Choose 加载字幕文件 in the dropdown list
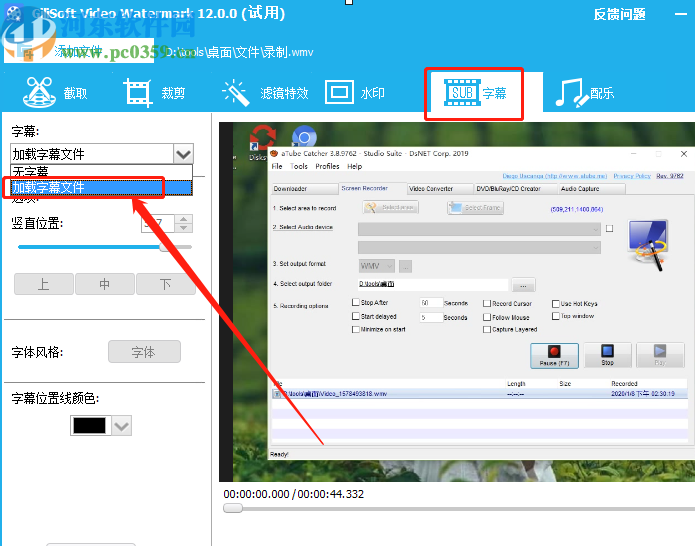 101,187
